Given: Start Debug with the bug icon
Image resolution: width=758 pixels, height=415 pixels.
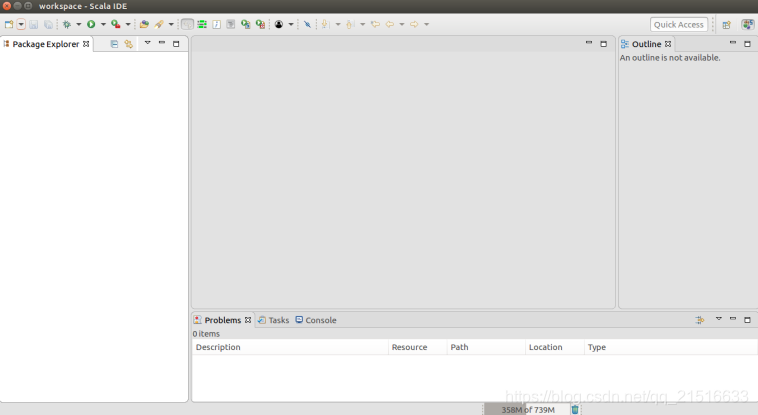Looking at the screenshot, I should coord(67,24).
